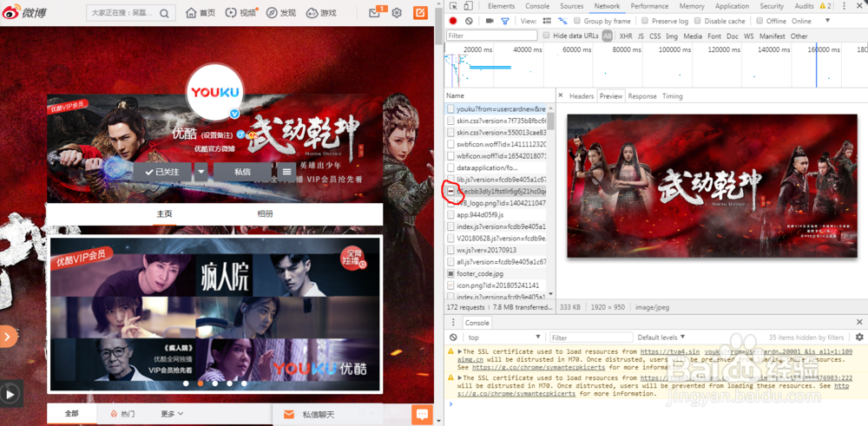Image resolution: width=868 pixels, height=426 pixels.
Task: Switch to the Application tab
Action: [x=732, y=6]
